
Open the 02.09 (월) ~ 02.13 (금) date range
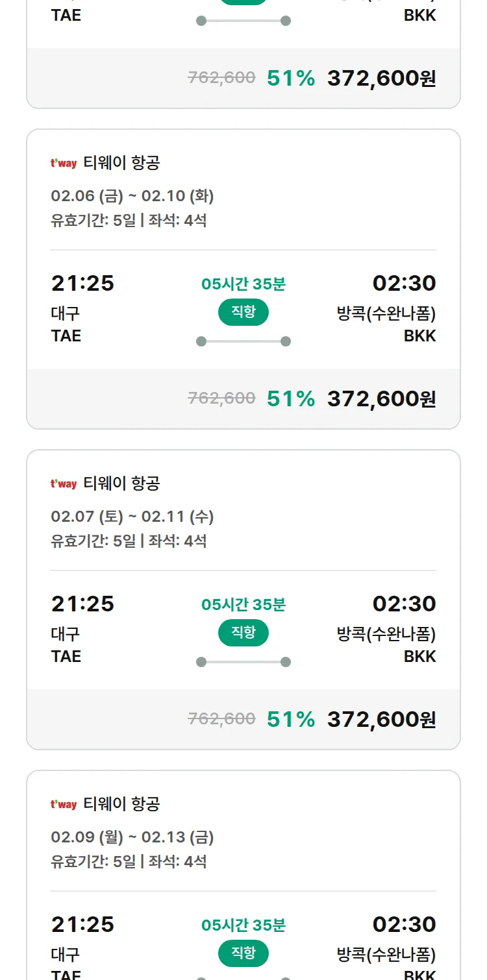(x=132, y=837)
